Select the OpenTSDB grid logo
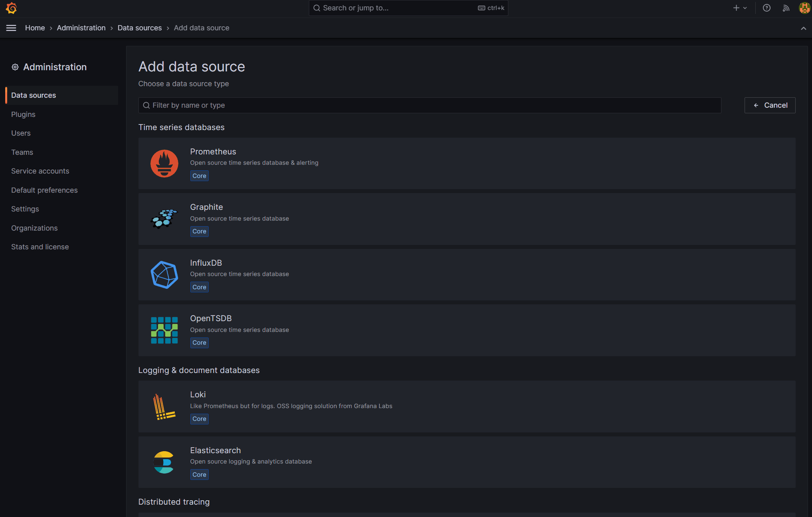The image size is (812, 517). click(164, 330)
